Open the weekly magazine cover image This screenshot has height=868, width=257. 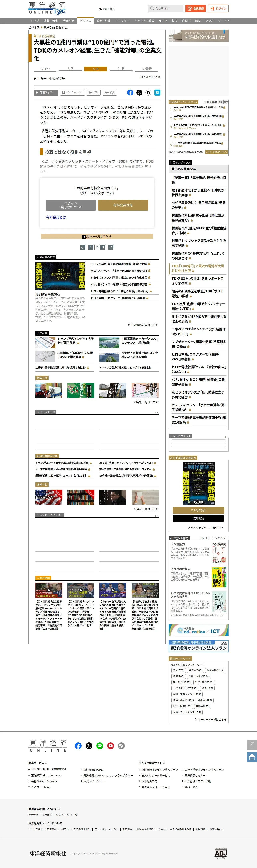pos(199,484)
